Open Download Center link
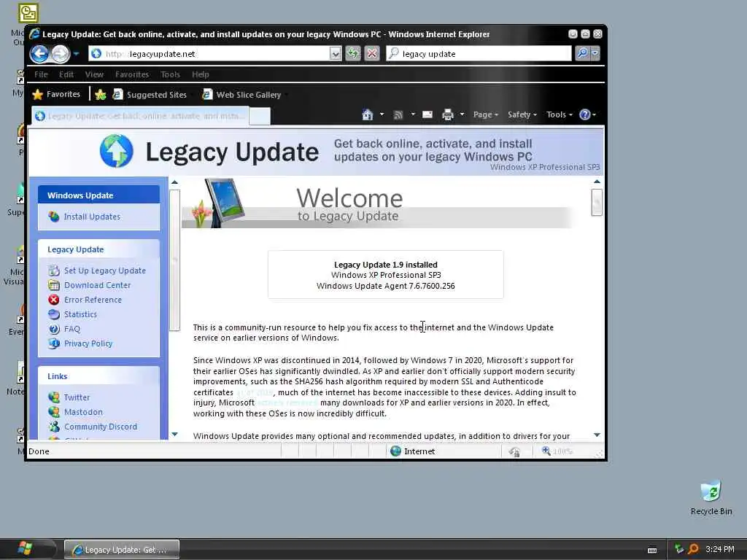747x560 pixels. tap(97, 285)
